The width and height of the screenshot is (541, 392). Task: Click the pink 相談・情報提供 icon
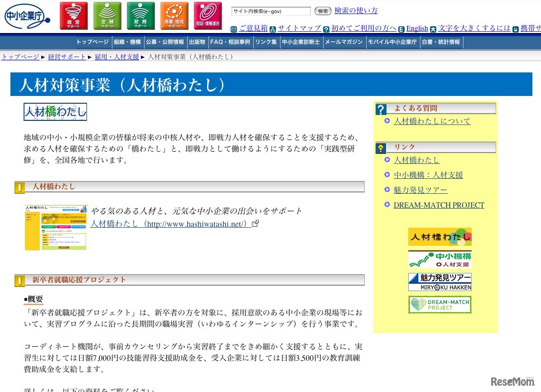click(208, 16)
